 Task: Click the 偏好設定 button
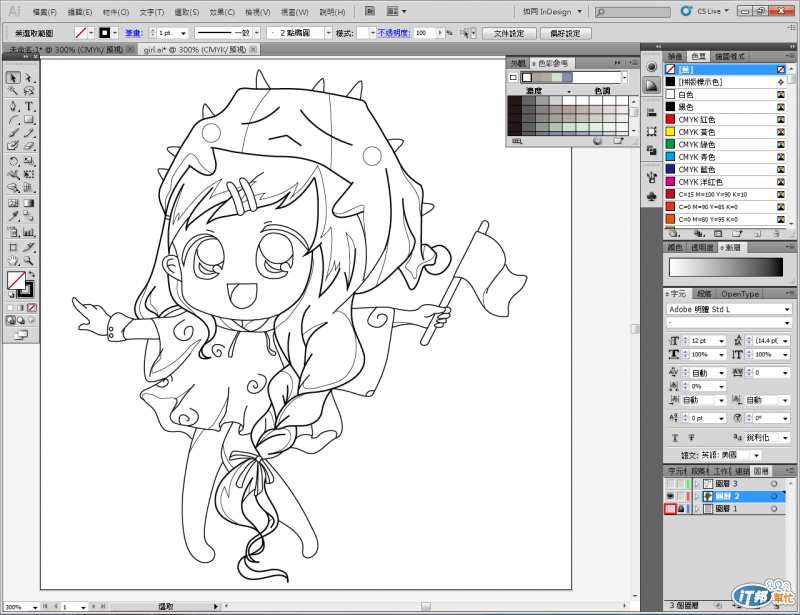565,34
